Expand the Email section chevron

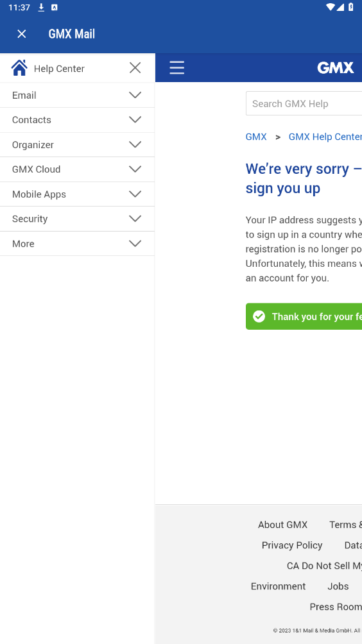[x=135, y=95]
